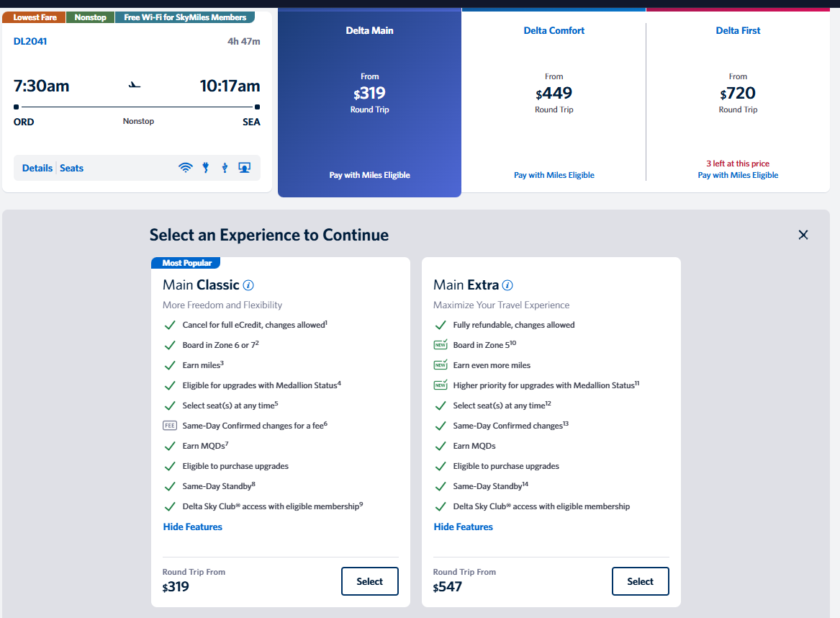
Task: Click the USB port amenity icon
Action: click(225, 168)
